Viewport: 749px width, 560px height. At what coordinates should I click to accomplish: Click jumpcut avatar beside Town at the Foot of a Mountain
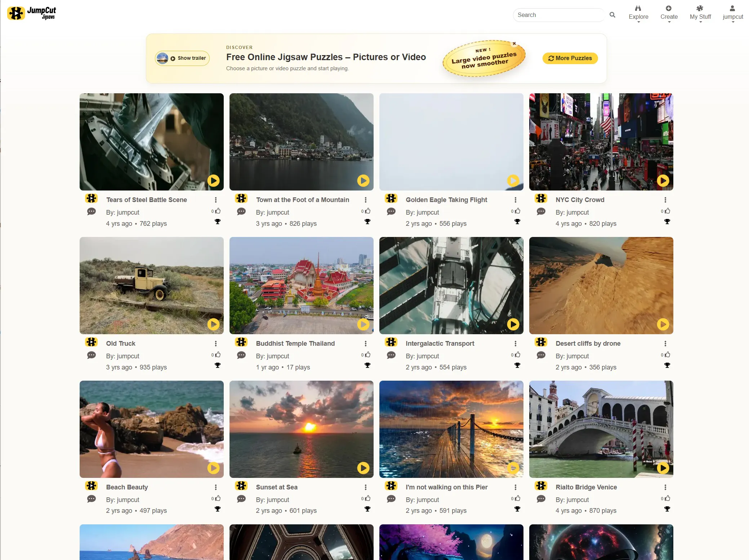coord(241,198)
